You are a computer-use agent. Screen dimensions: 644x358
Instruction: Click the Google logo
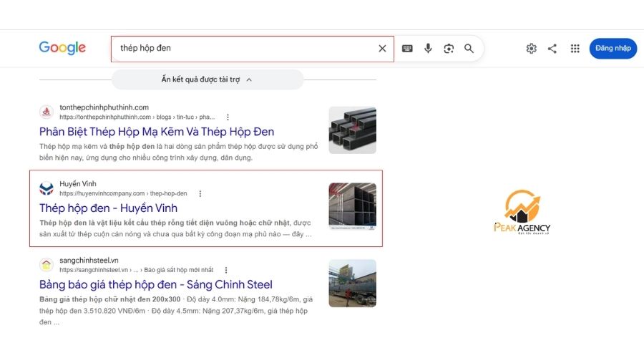(62, 48)
